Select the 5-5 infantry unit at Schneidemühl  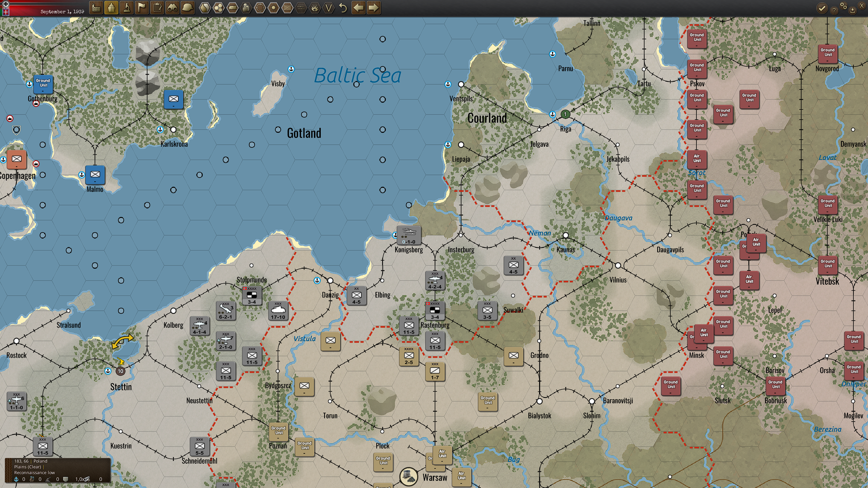[200, 446]
